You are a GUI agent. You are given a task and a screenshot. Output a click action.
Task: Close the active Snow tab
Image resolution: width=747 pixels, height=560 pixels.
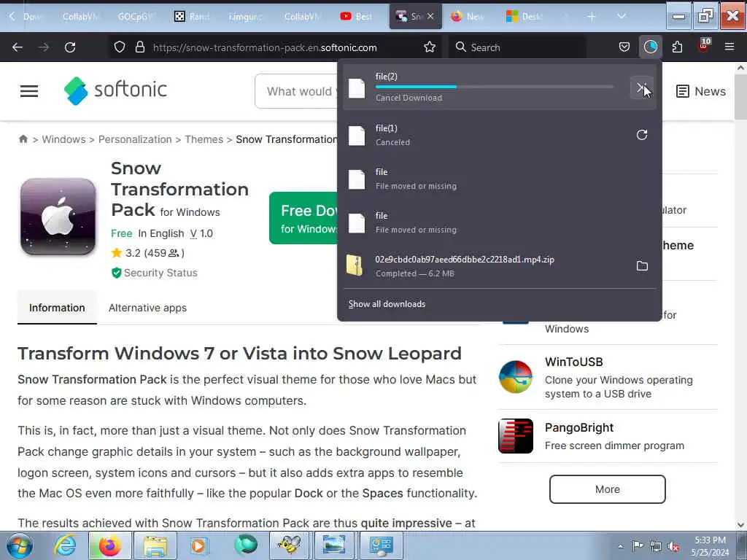[x=430, y=16]
